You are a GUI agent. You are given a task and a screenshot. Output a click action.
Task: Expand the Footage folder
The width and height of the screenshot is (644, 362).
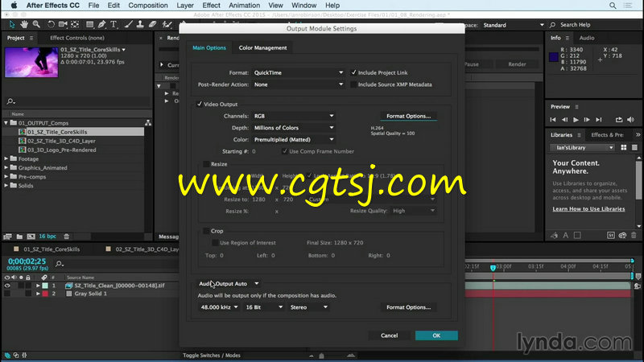6,158
